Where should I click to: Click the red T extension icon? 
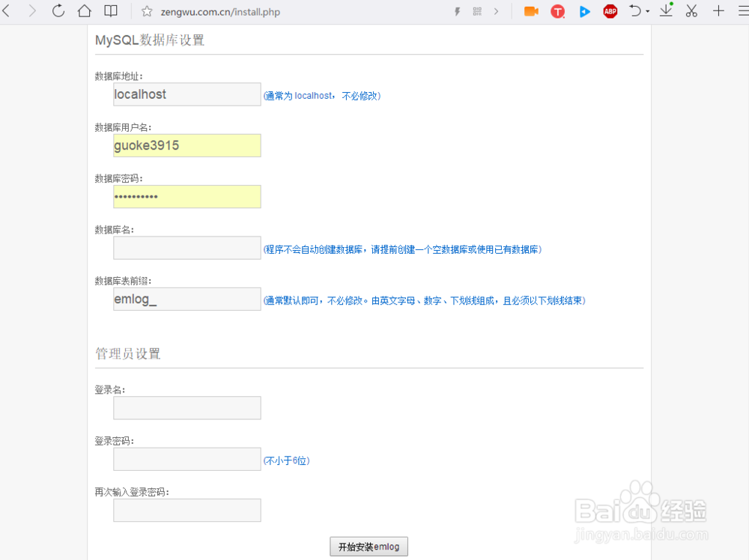pyautogui.click(x=558, y=11)
